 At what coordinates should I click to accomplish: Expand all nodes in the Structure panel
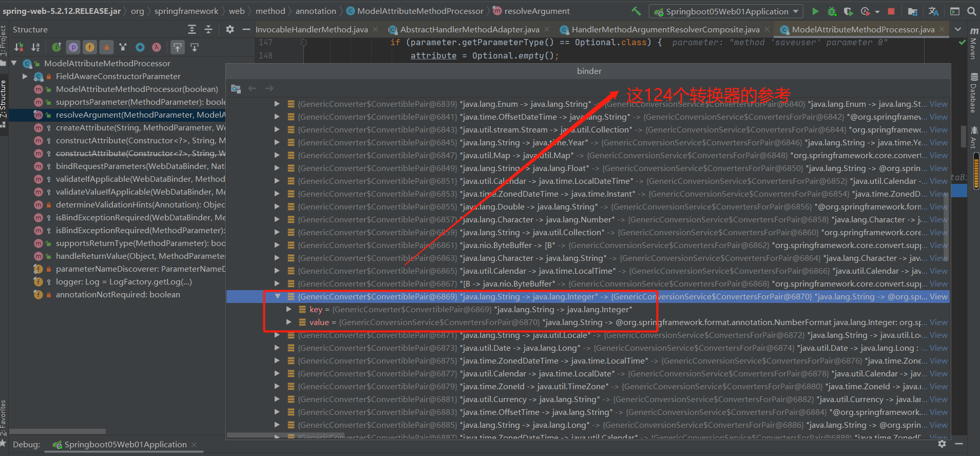(x=192, y=30)
